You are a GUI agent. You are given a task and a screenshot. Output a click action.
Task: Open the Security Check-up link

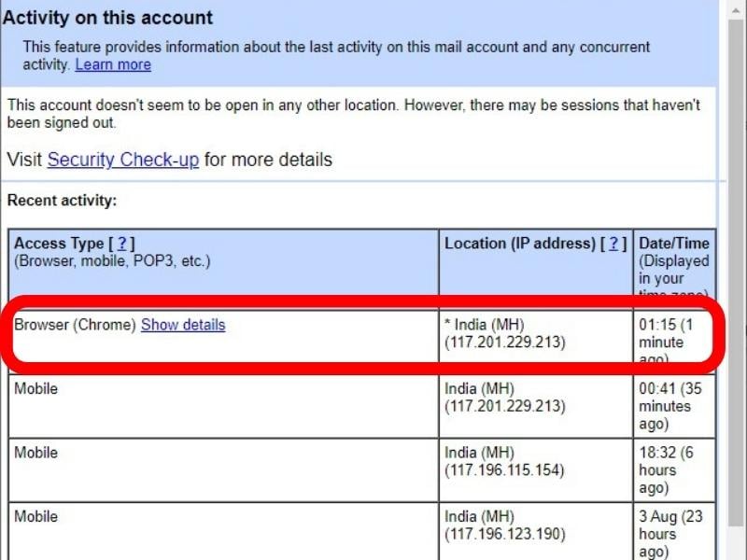tap(123, 160)
